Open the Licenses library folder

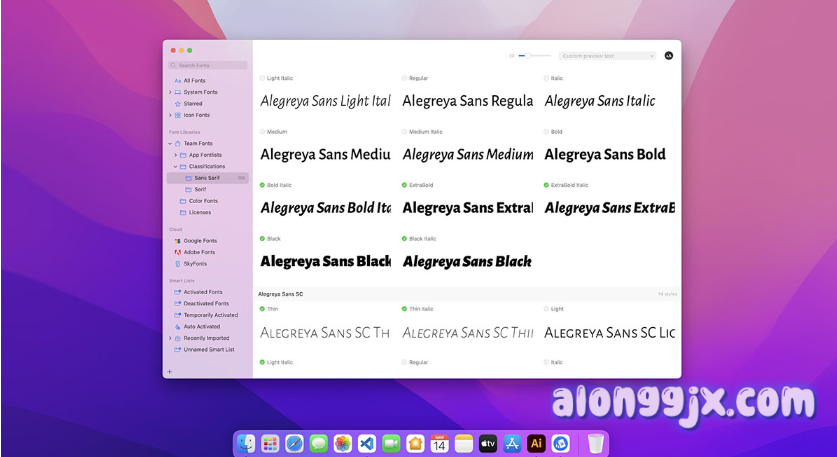[200, 212]
